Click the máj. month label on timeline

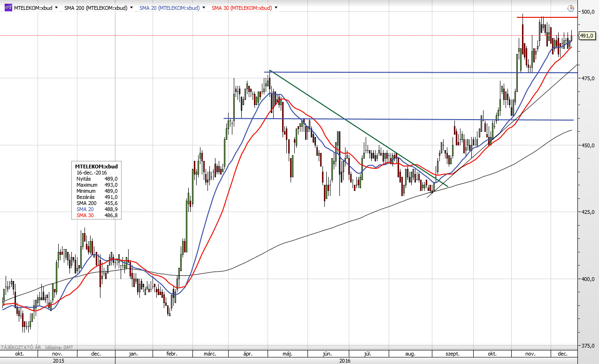pyautogui.click(x=287, y=354)
